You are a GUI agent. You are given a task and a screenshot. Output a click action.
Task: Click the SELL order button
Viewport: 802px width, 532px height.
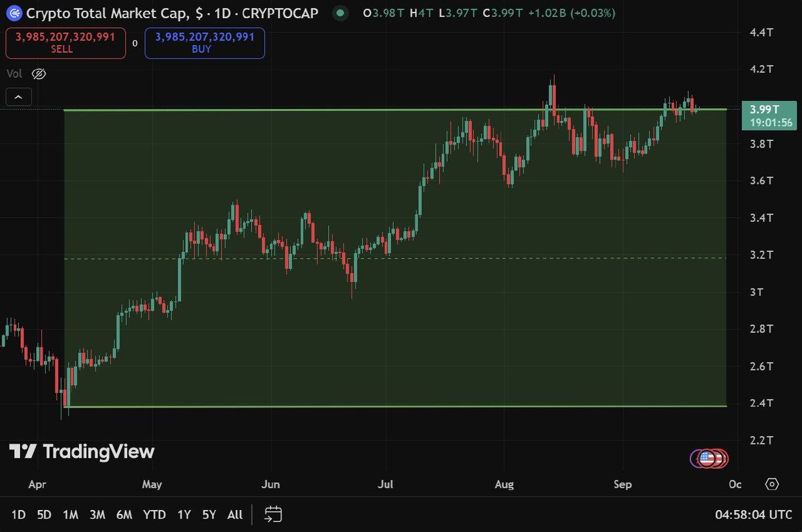coord(65,42)
